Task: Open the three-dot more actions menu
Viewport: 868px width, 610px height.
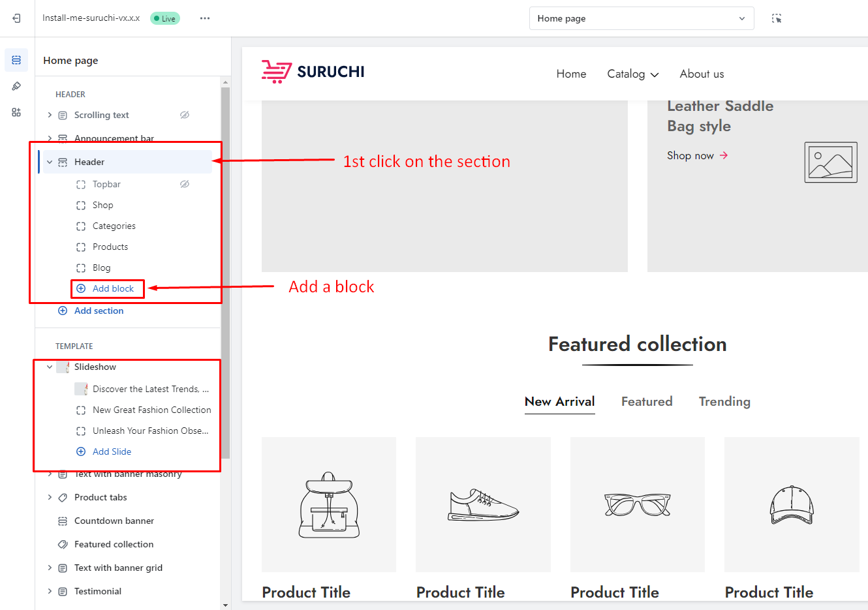Action: tap(205, 18)
